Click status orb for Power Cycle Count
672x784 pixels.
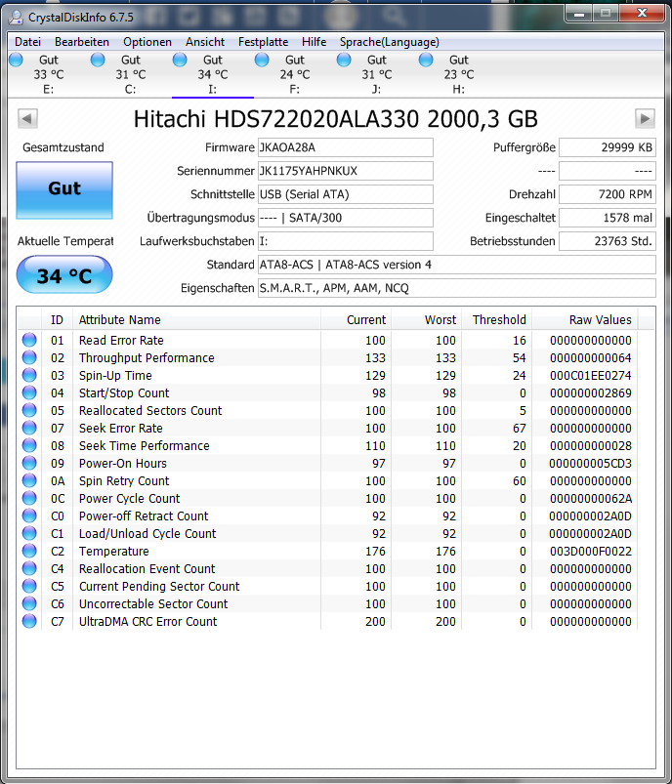point(29,498)
